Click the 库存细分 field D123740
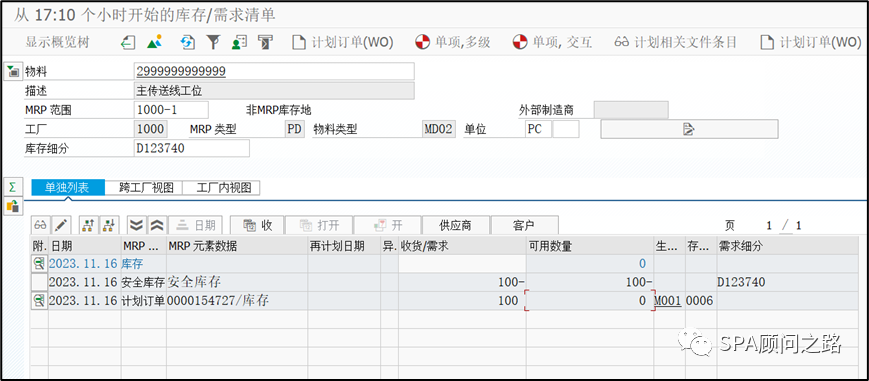The width and height of the screenshot is (869, 381). pos(192,148)
